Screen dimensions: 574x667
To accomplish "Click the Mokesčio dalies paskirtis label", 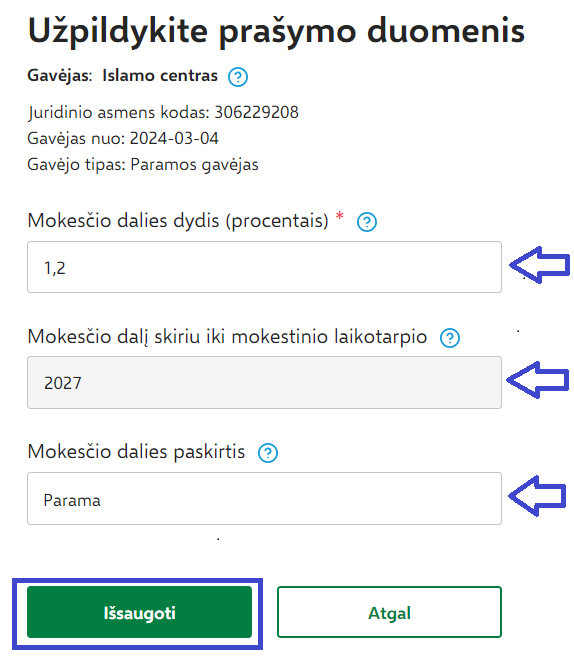I will 136,451.
